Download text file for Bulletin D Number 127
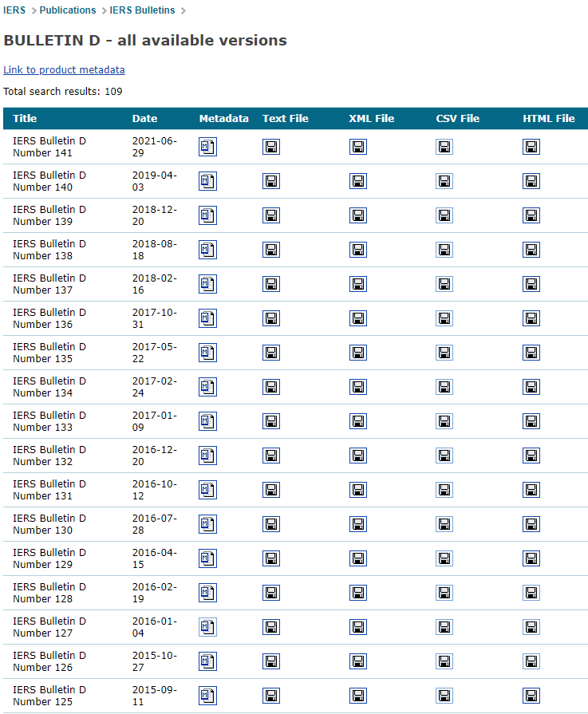Image resolution: width=588 pixels, height=714 pixels. click(x=271, y=627)
